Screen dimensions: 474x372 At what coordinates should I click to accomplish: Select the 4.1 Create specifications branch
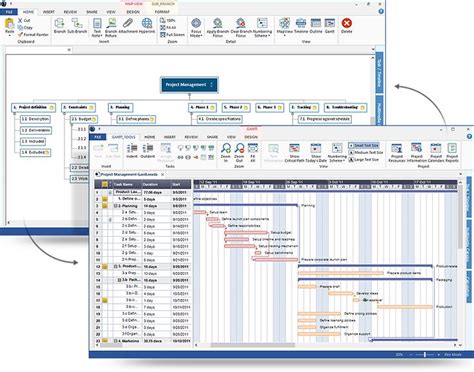click(x=219, y=119)
